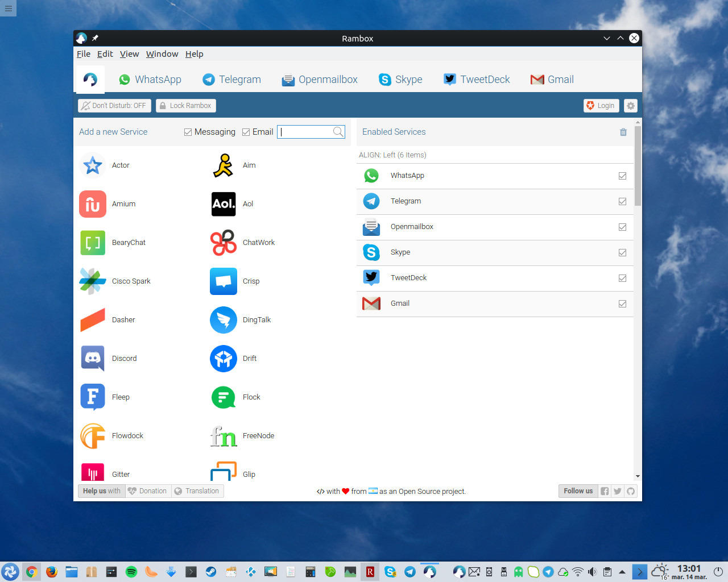The height and width of the screenshot is (582, 728).
Task: Open Rambox GitHub page icon
Action: pos(631,491)
